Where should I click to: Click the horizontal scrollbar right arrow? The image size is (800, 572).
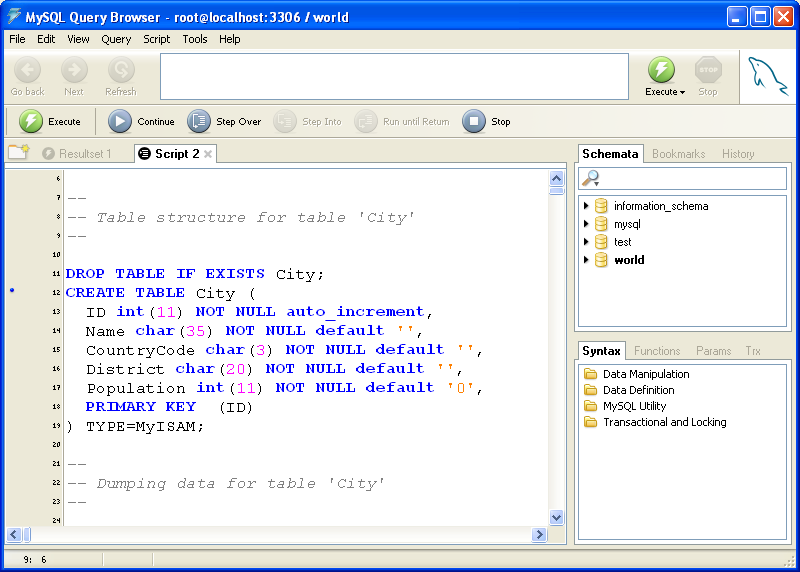539,535
